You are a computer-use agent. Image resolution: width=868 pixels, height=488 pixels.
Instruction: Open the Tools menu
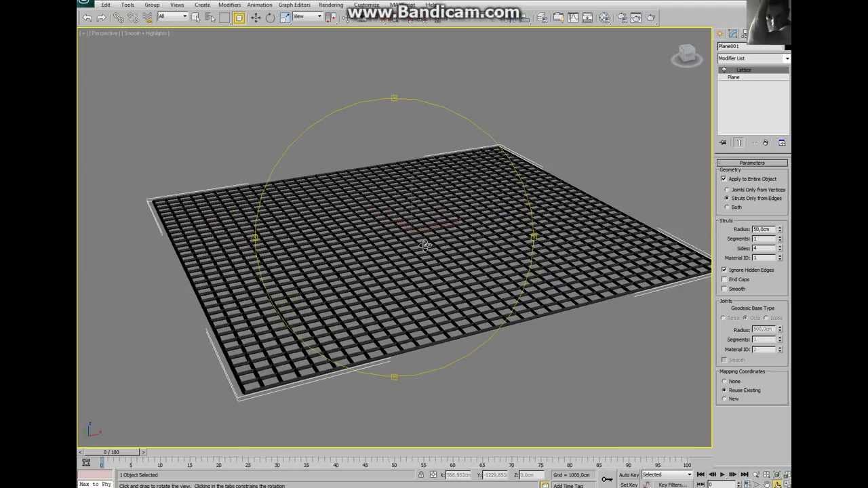pyautogui.click(x=127, y=5)
